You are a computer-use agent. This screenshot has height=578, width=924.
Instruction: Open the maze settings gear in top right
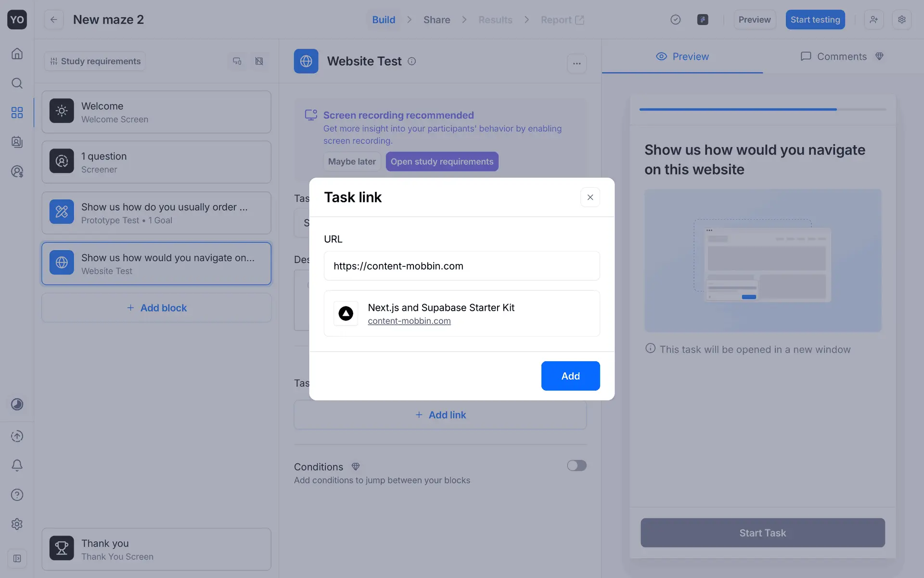point(902,20)
